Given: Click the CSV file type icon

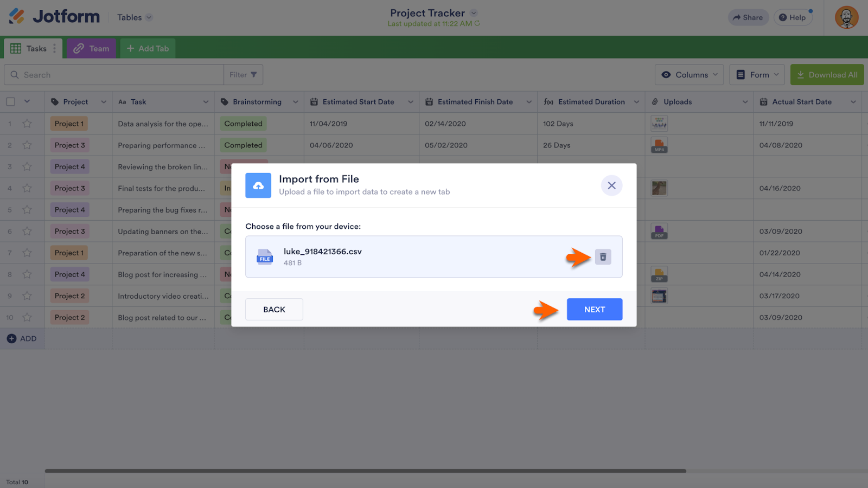Looking at the screenshot, I should point(265,256).
